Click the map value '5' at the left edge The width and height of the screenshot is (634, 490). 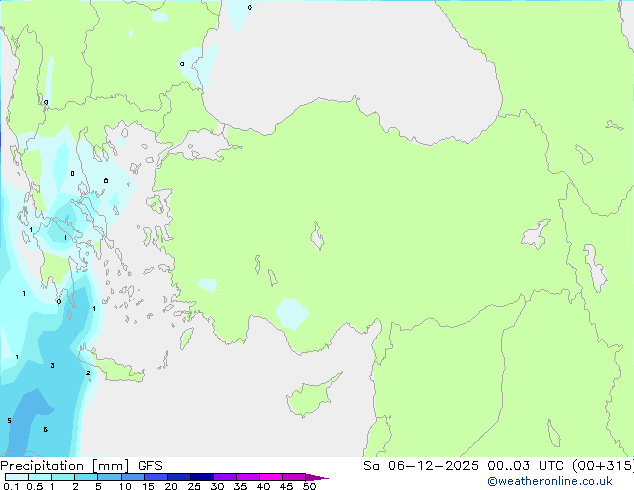[9, 420]
